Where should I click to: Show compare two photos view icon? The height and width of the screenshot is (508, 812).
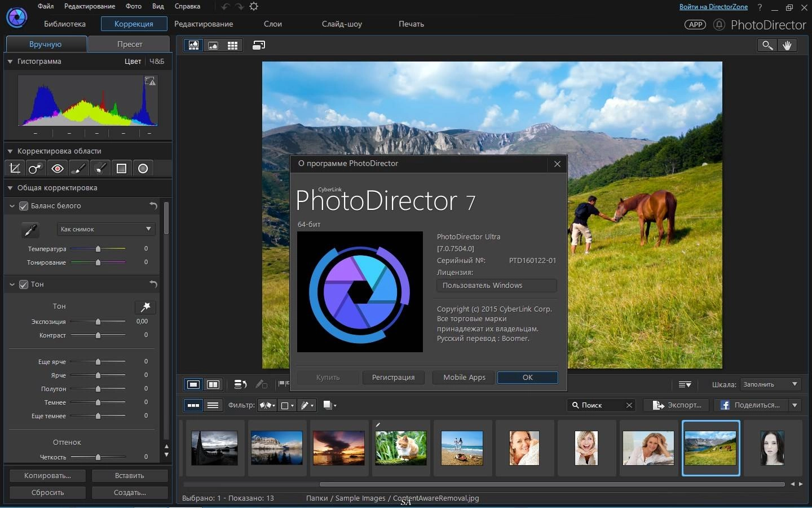[x=213, y=384]
